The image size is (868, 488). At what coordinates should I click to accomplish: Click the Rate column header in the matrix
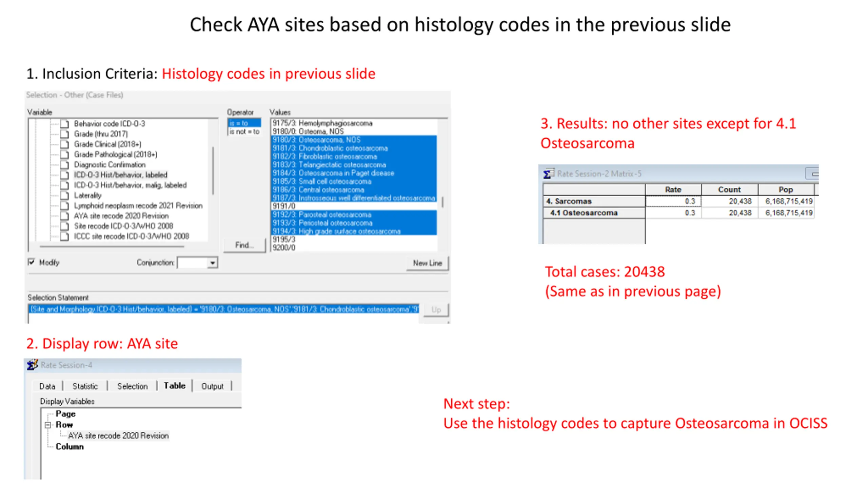coord(673,189)
